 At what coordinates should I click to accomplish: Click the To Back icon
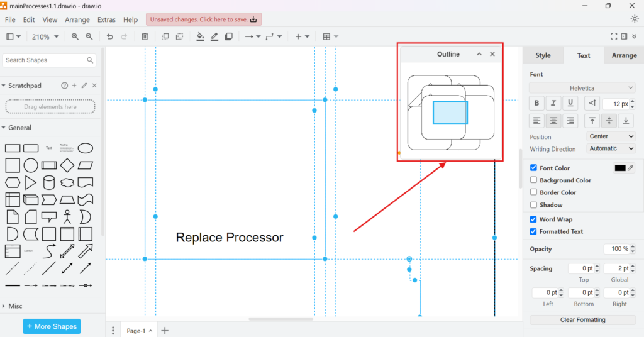179,36
